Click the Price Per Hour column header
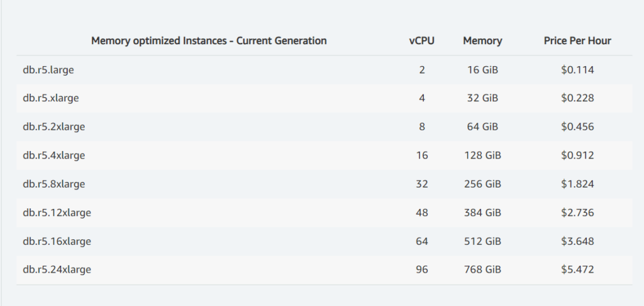644x306 pixels. [577, 41]
